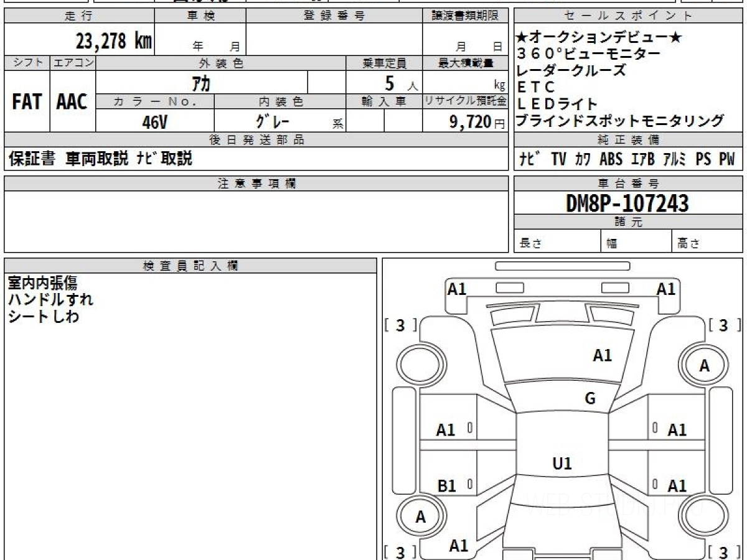The height and width of the screenshot is (560, 747).
Task: Select the カラーNo. label
Action: [x=156, y=101]
